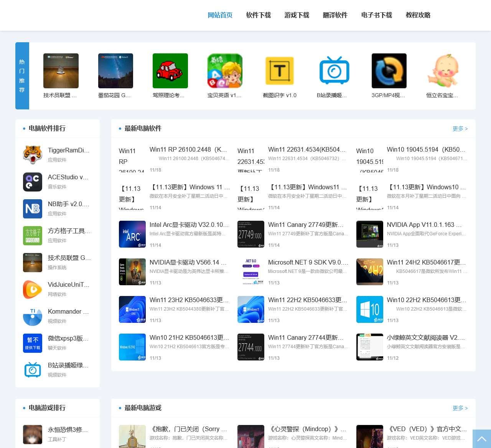This screenshot has width=491, height=448.
Task: Click 更多 link in 最新电脑游戏
Action: (x=460, y=408)
